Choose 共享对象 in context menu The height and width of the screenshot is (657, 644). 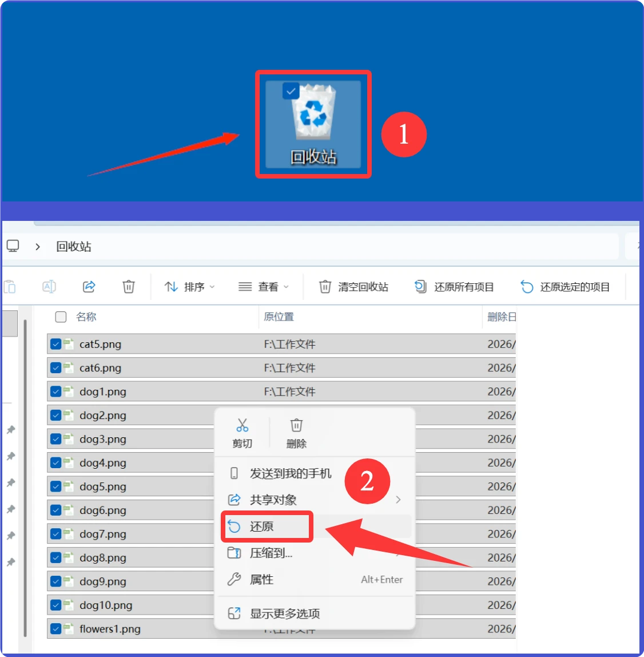pos(315,500)
